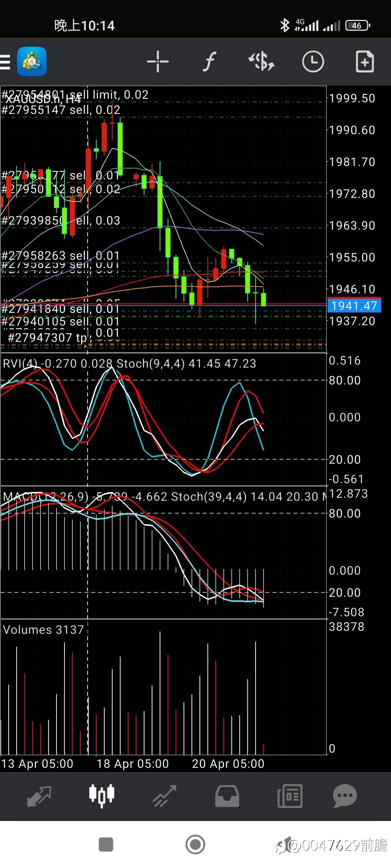Activate the crosshair tool
The width and height of the screenshot is (391, 868).
tap(158, 61)
